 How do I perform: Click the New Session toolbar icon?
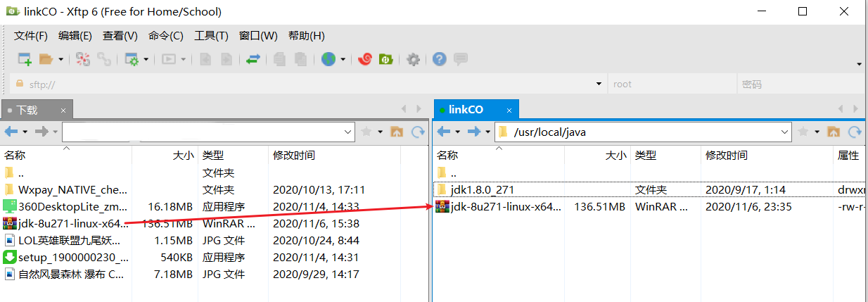coord(25,59)
